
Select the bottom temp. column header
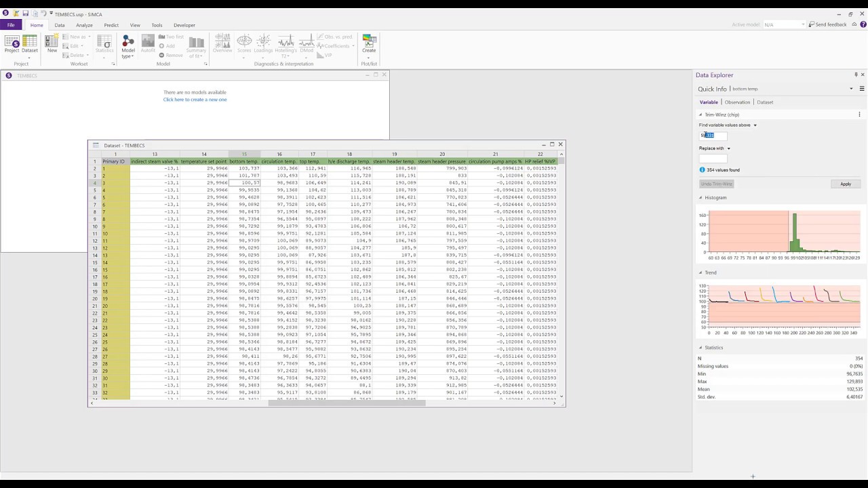pyautogui.click(x=244, y=162)
